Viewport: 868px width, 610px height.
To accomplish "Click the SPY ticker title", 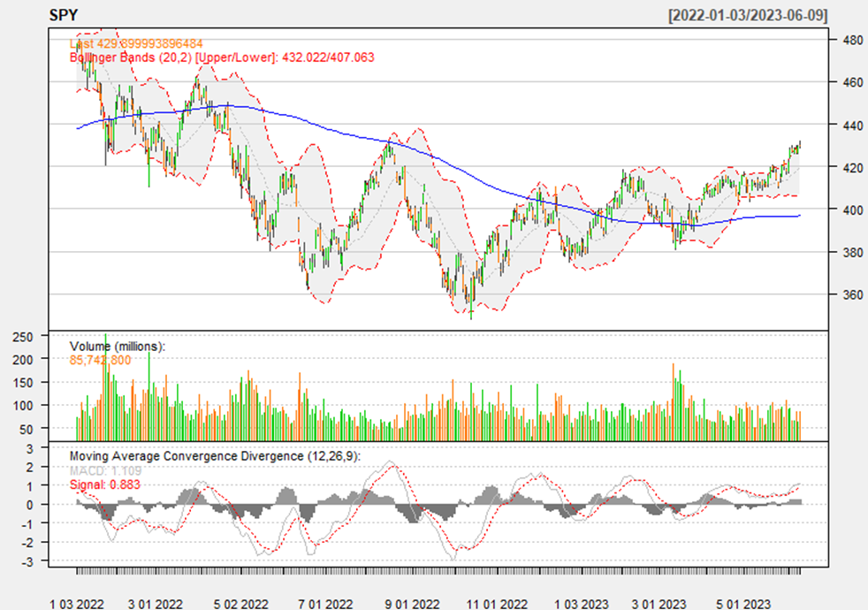I will (64, 15).
